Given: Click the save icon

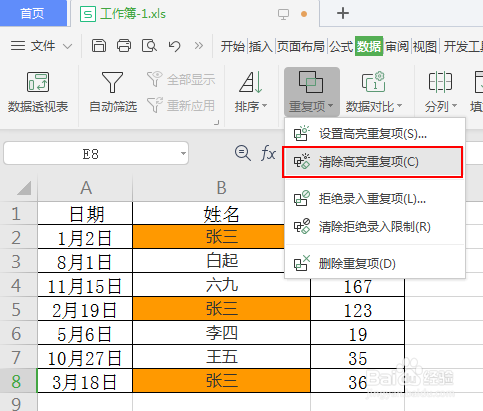Looking at the screenshot, I should click(99, 46).
